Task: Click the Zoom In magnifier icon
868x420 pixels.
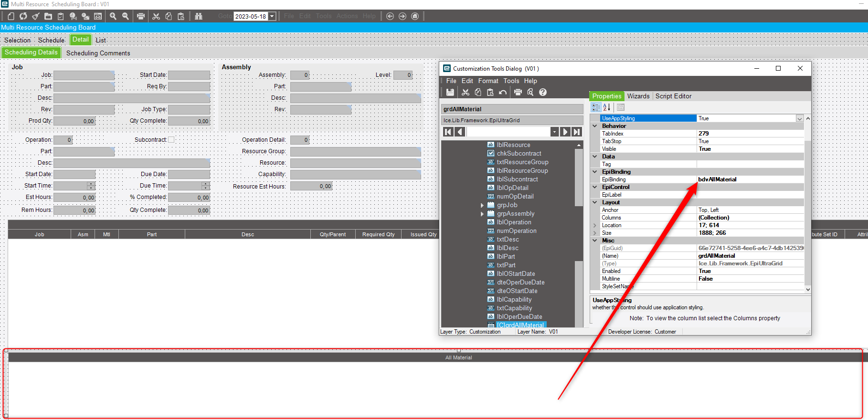Action: pyautogui.click(x=113, y=16)
